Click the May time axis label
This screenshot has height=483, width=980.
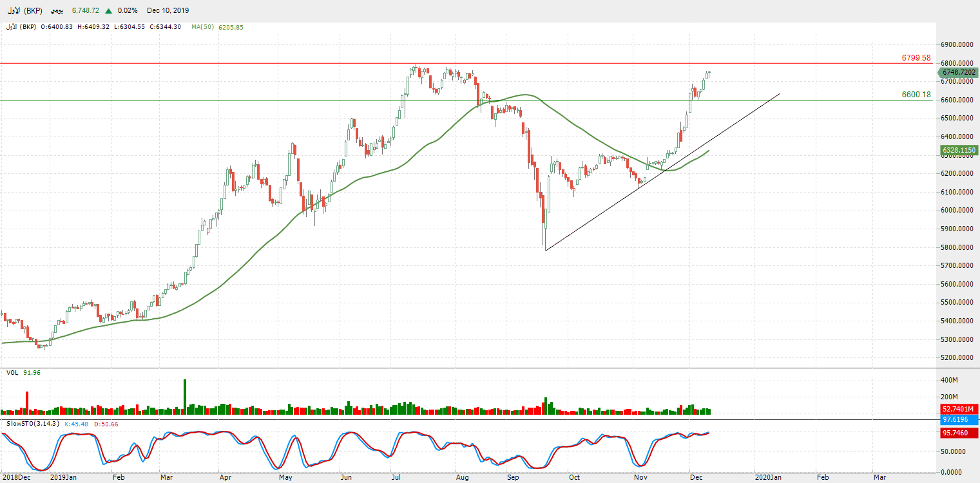pyautogui.click(x=286, y=478)
